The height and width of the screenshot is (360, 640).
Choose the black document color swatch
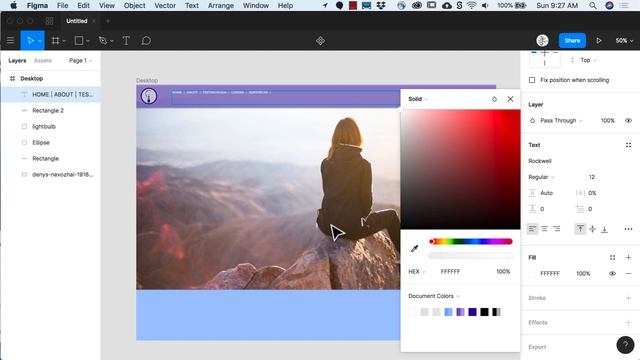[484, 312]
